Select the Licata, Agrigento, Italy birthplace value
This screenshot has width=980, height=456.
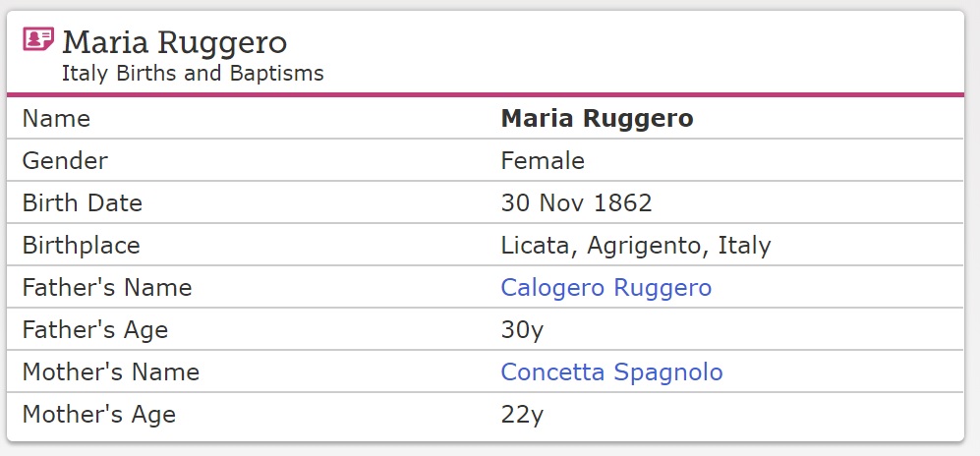635,246
